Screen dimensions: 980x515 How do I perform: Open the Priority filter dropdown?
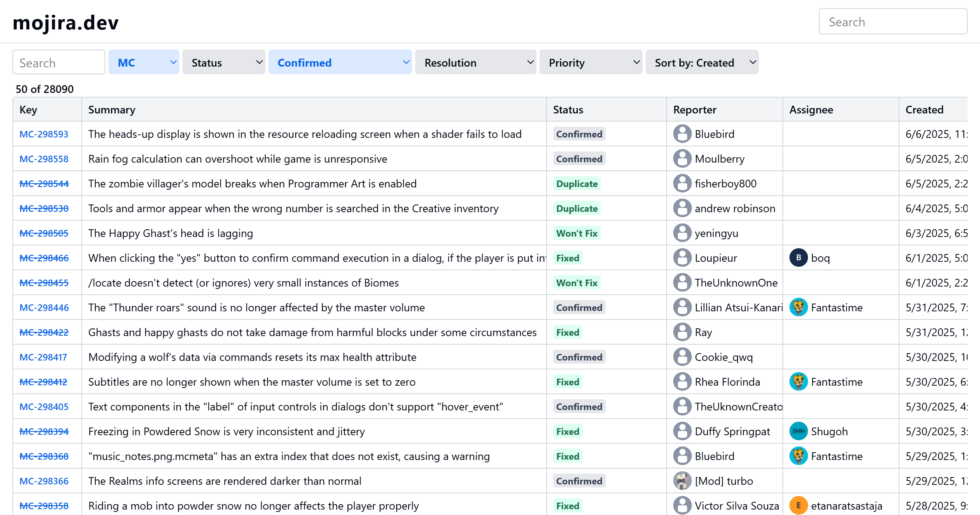point(590,62)
